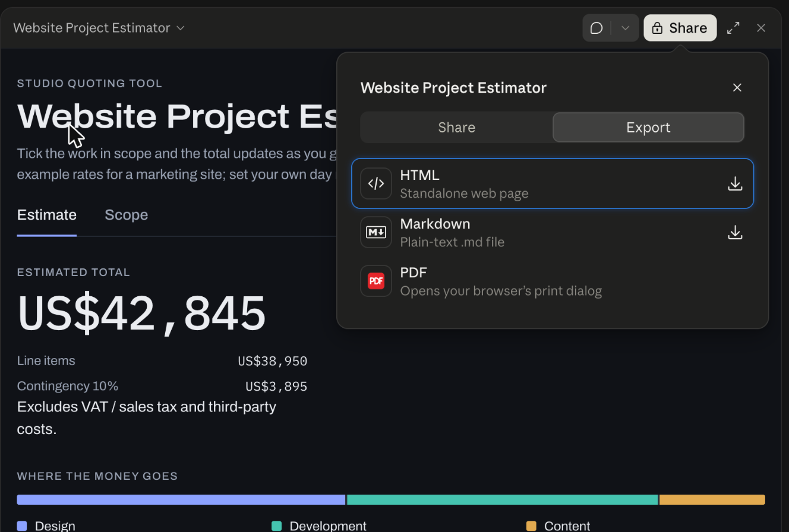This screenshot has height=532, width=789.
Task: Click the Contingency 10% label
Action: point(68,386)
